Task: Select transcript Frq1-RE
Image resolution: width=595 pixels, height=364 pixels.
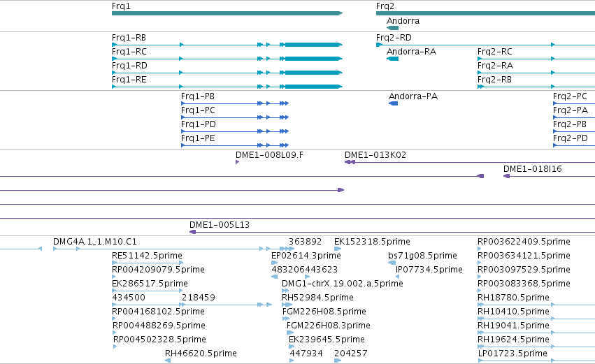Action: pos(129,80)
